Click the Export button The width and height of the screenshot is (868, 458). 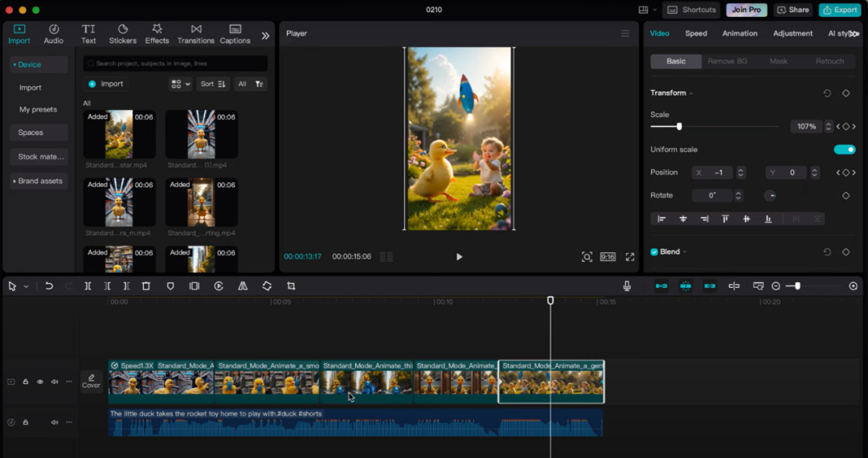(840, 10)
